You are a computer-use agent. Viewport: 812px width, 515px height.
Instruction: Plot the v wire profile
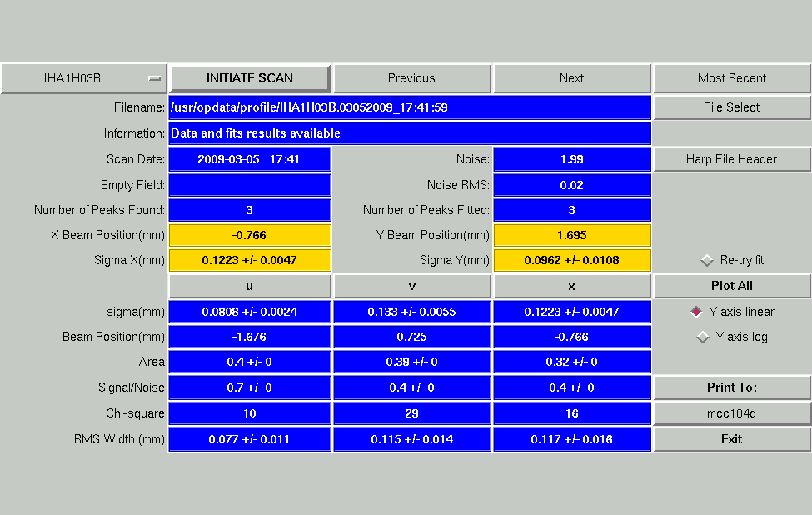point(411,286)
